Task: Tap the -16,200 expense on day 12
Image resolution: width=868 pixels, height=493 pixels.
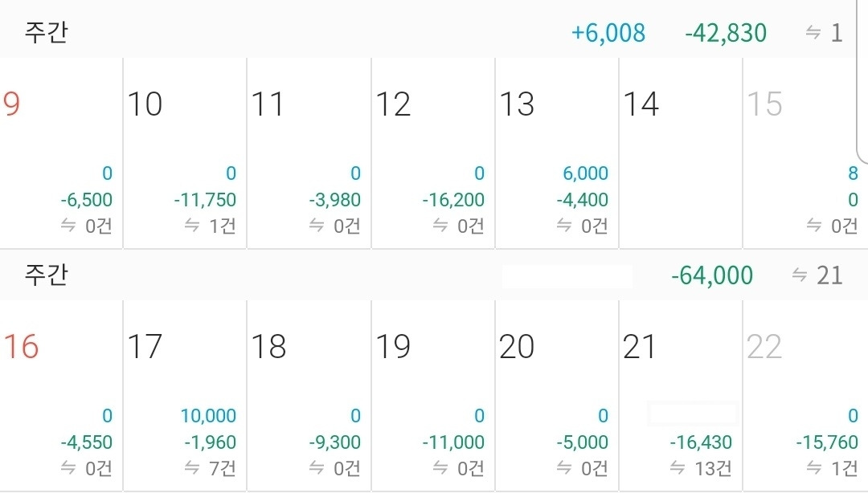Action: coord(453,200)
